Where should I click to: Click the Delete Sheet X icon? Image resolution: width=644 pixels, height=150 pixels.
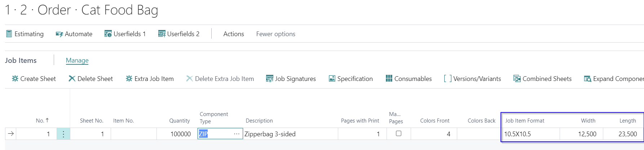[x=72, y=78]
